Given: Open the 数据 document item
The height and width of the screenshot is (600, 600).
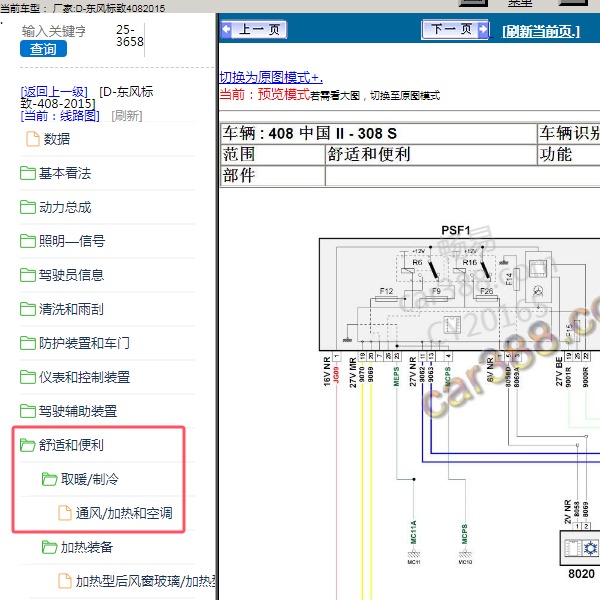Looking at the screenshot, I should pos(56,139).
